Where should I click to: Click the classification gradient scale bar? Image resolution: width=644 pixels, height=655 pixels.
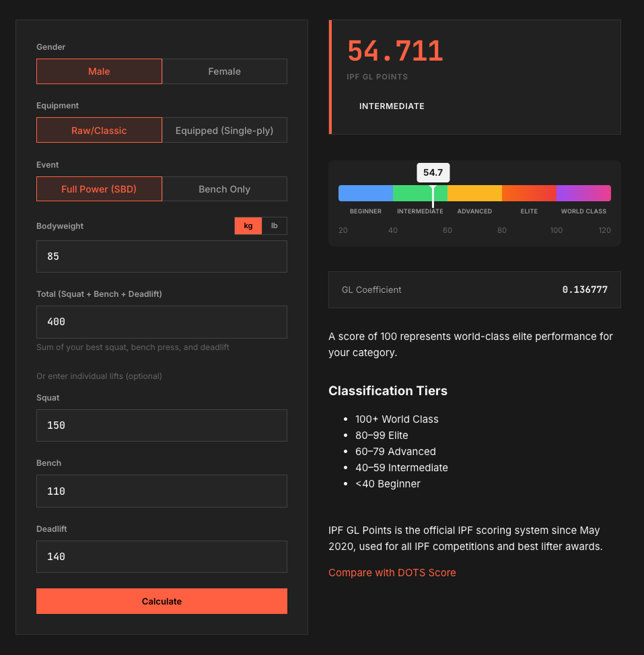point(474,192)
